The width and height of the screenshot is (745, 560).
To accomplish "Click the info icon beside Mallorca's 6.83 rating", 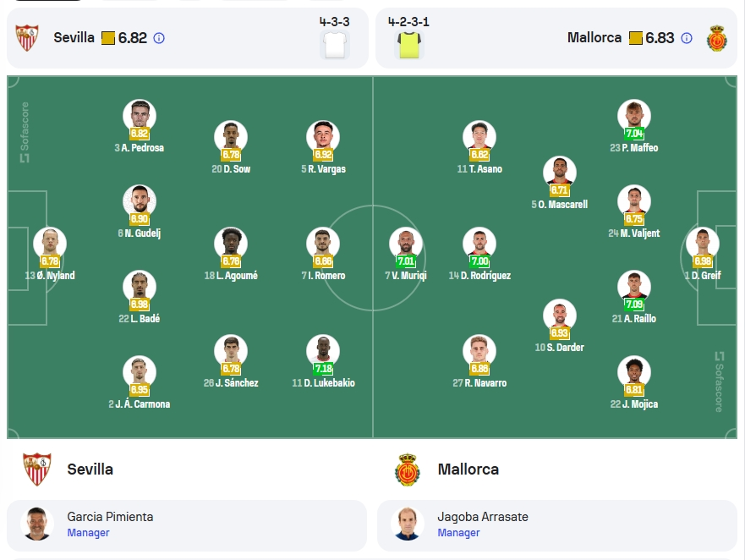I will click(x=687, y=38).
